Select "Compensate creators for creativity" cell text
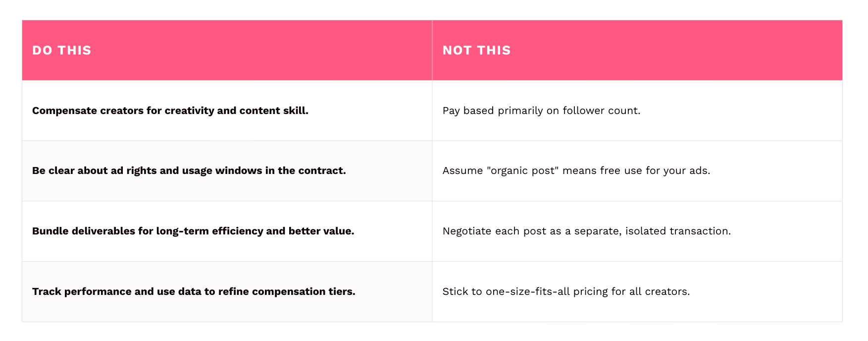This screenshot has width=868, height=341. point(170,111)
